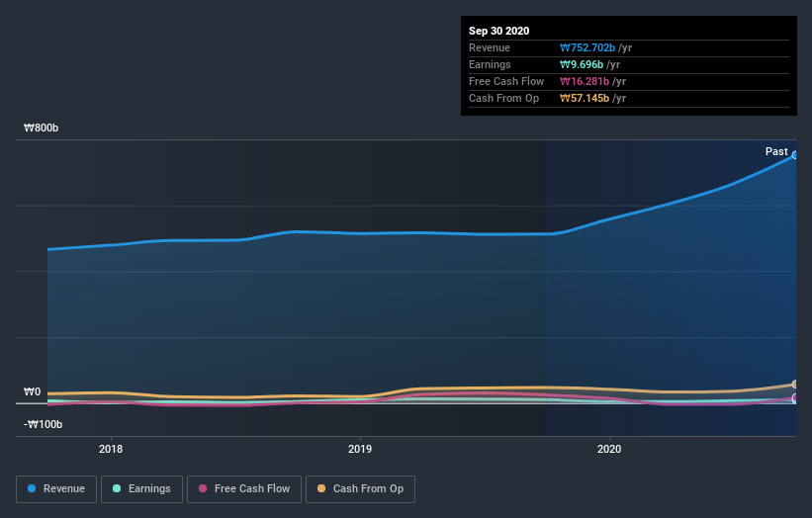Click the ₩800b y-axis label
The image size is (812, 518).
point(41,128)
